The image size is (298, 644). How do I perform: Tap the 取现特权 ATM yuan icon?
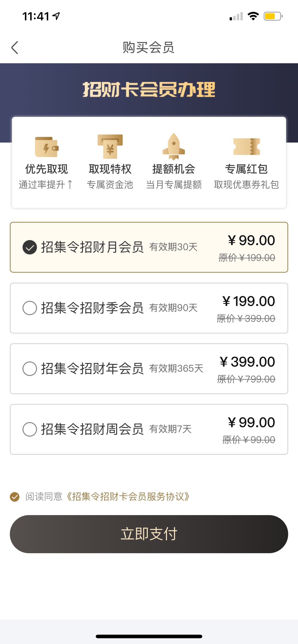coord(110,146)
